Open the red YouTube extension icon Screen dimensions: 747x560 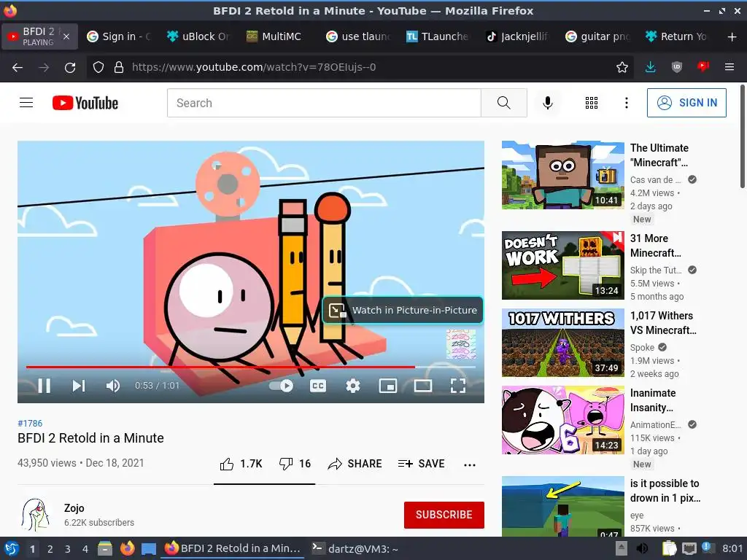[x=703, y=67]
